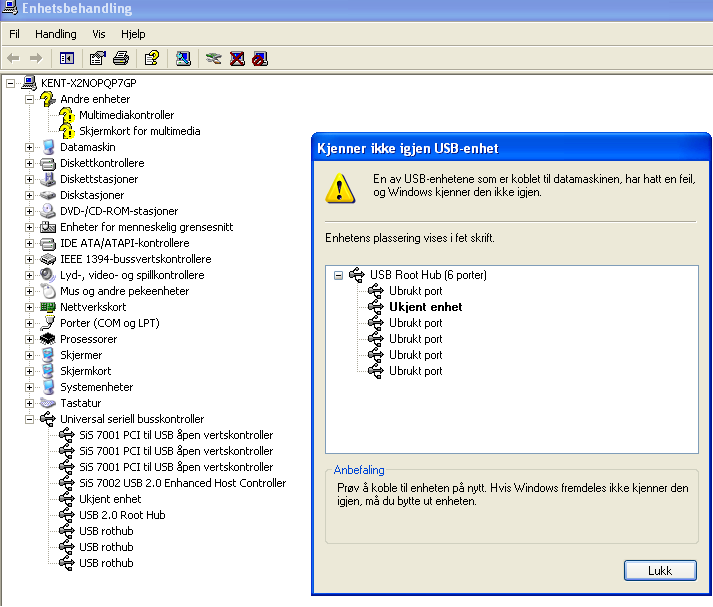The width and height of the screenshot is (713, 607).
Task: Open the Handling menu
Action: pos(56,34)
